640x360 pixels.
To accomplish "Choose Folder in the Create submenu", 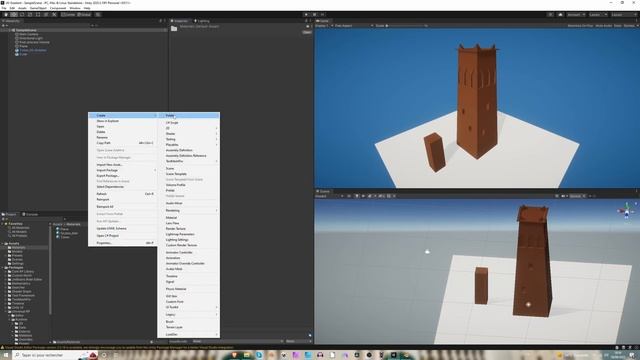I will [x=189, y=116].
